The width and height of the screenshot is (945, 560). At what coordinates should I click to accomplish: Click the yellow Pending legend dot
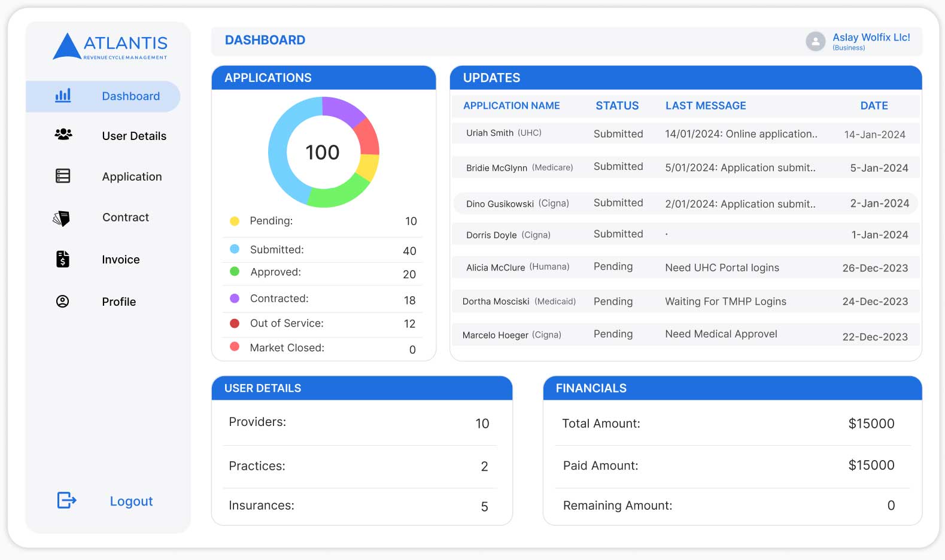[235, 221]
